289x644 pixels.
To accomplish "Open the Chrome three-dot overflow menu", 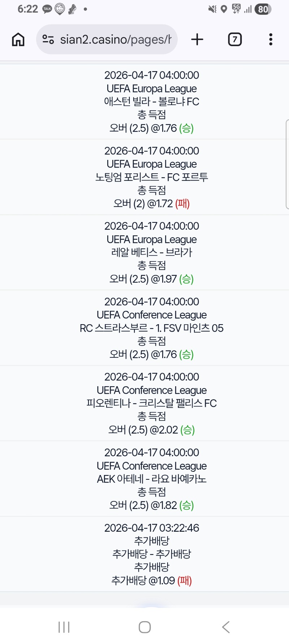I will pos(271,39).
